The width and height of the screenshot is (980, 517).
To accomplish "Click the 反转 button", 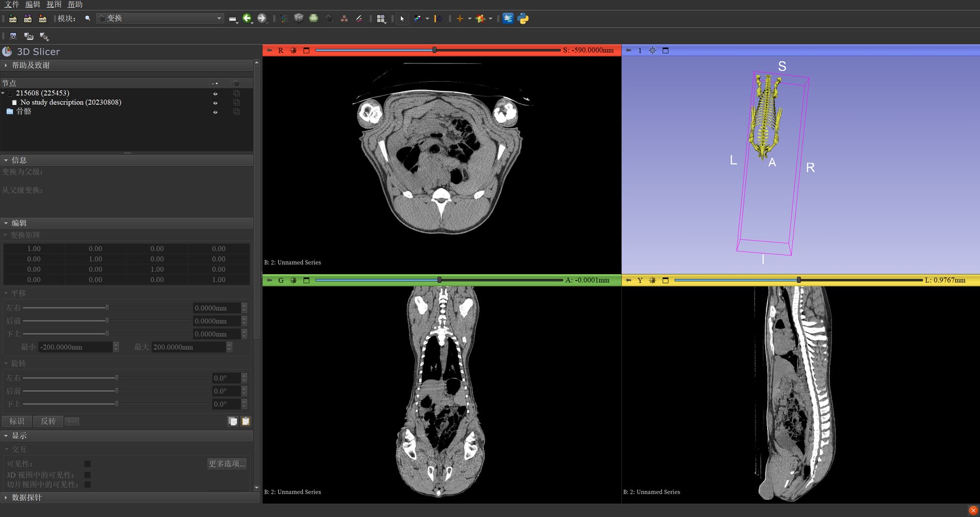I will coord(48,421).
